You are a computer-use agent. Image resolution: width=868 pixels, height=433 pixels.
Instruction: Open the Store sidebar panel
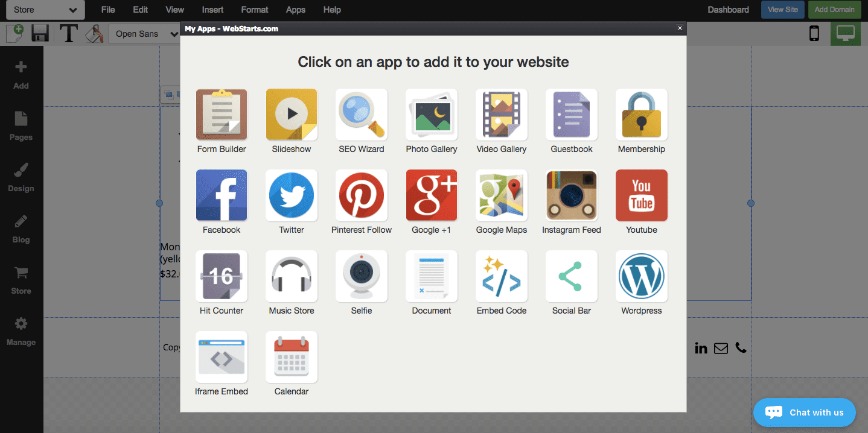pyautogui.click(x=21, y=280)
